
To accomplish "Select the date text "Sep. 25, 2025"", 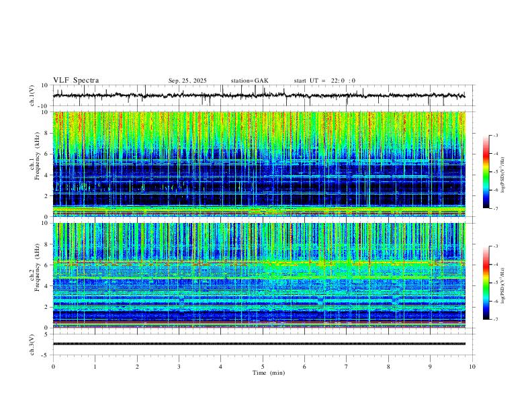I will [x=187, y=81].
